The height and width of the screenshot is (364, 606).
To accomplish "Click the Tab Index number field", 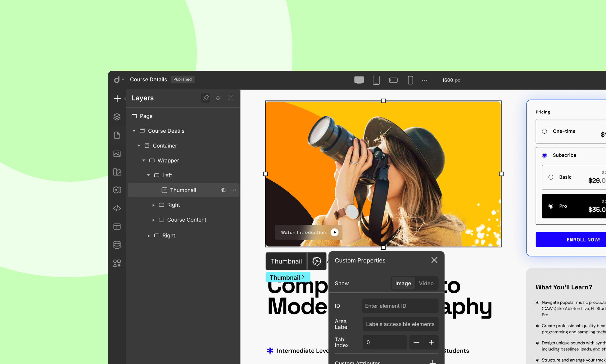I will pos(385,342).
